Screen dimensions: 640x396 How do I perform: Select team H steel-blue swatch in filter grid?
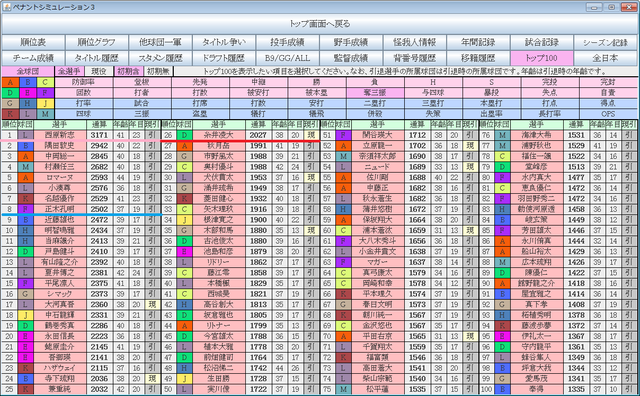28,103
